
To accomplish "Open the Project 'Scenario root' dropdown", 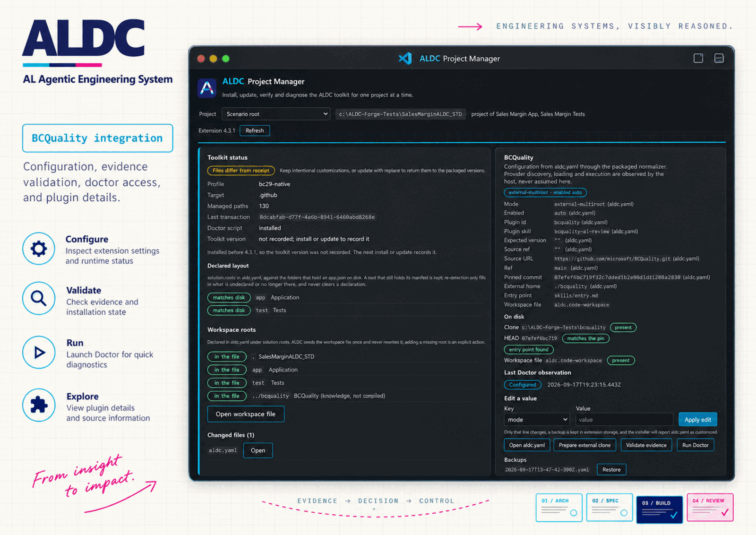I will coord(276,114).
